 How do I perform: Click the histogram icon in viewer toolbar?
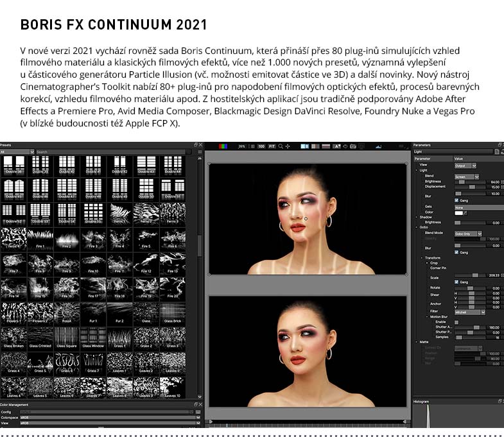378,146
